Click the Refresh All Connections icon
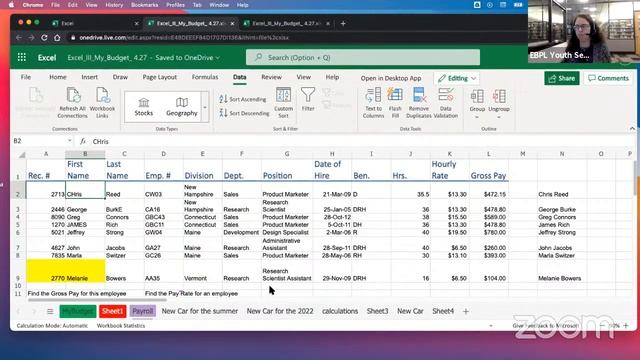The height and width of the screenshot is (360, 640). [73, 95]
